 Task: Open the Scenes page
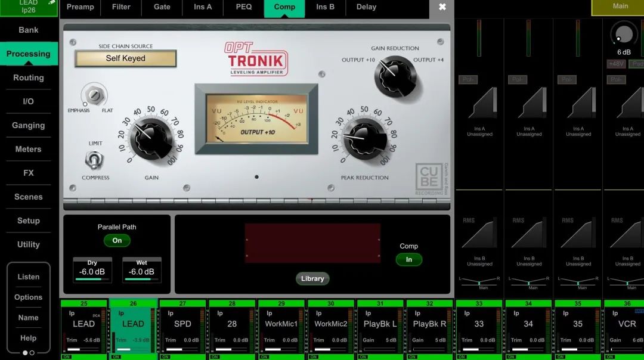tap(29, 197)
